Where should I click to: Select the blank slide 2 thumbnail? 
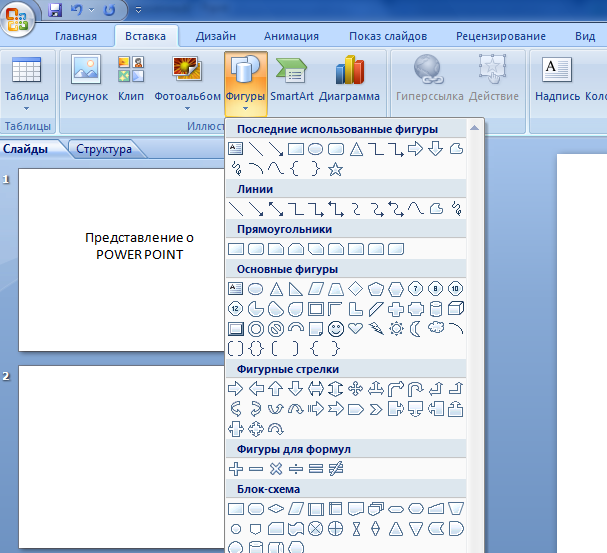122,457
